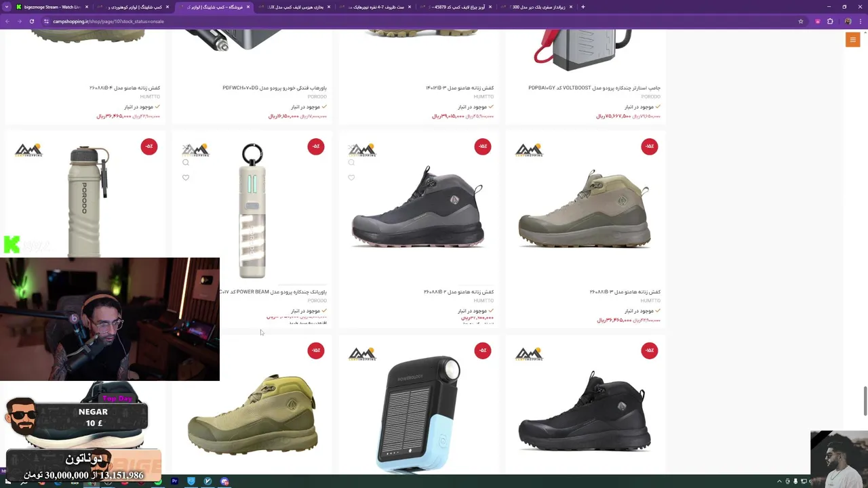The image size is (868, 488).
Task: Reload the campshopping page
Action: click(x=31, y=21)
